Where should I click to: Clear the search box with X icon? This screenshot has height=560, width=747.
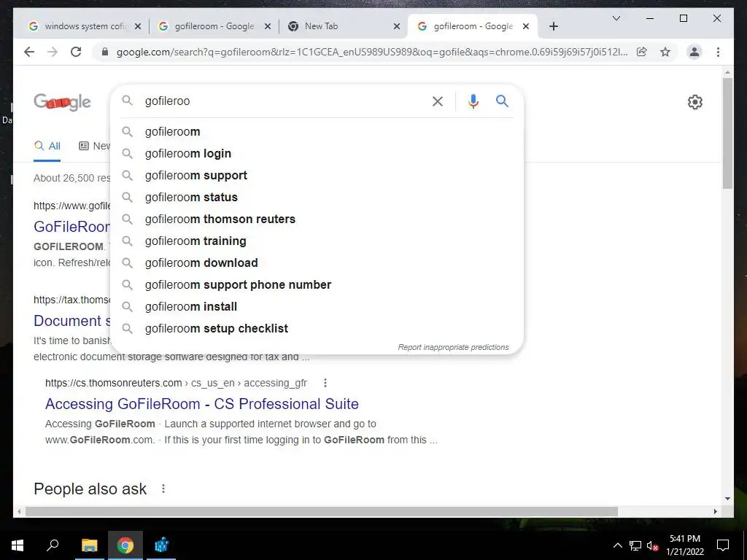coord(438,101)
